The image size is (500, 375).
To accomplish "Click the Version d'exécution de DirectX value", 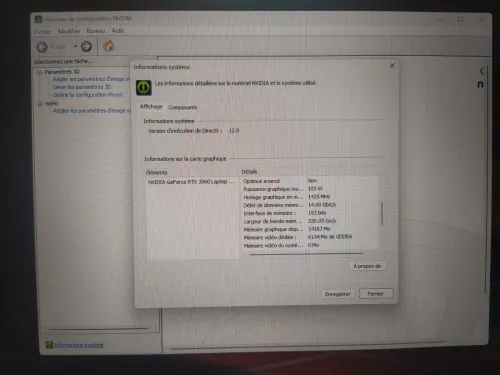I will coord(234,131).
